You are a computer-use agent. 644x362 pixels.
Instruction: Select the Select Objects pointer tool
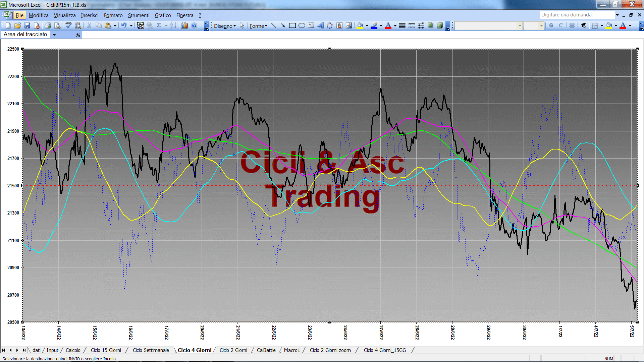(x=242, y=26)
